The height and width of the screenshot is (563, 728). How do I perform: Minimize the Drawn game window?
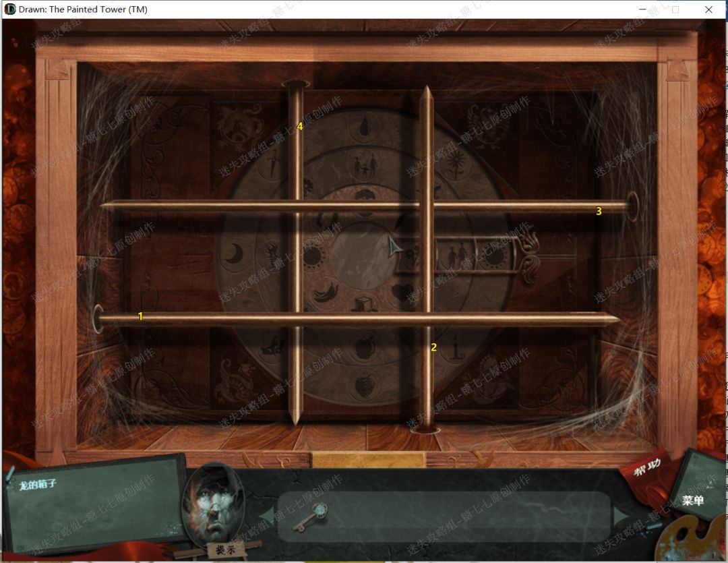pyautogui.click(x=642, y=9)
